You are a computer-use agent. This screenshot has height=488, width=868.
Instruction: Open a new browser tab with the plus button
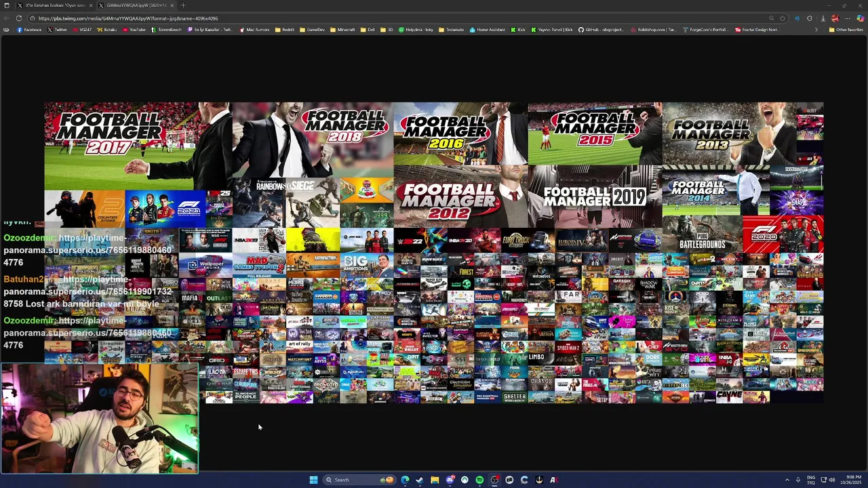pos(183,5)
